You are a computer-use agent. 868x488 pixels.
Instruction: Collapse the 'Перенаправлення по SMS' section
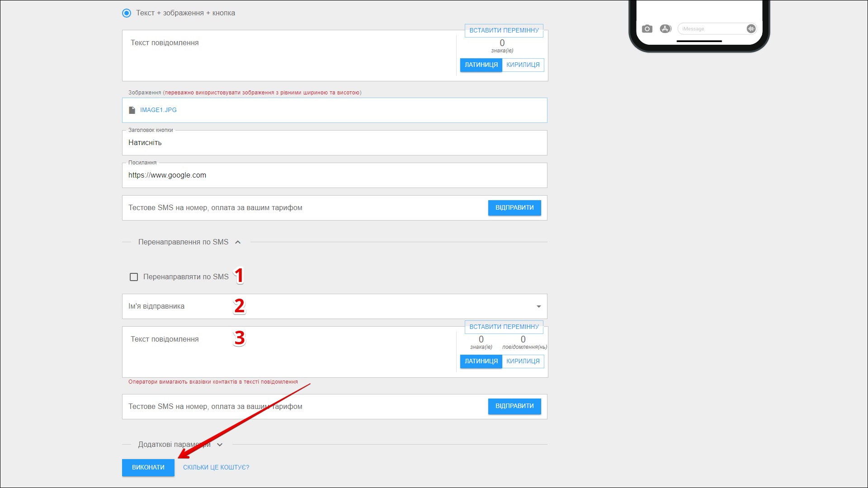[x=238, y=242]
